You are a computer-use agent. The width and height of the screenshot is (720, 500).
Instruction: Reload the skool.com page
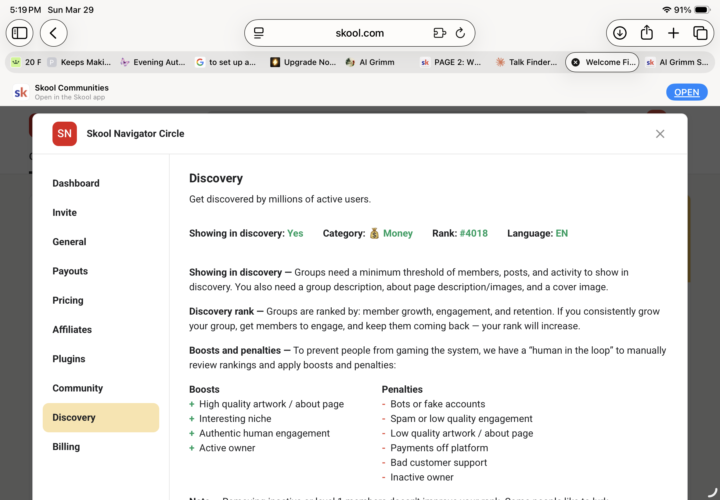click(x=460, y=33)
